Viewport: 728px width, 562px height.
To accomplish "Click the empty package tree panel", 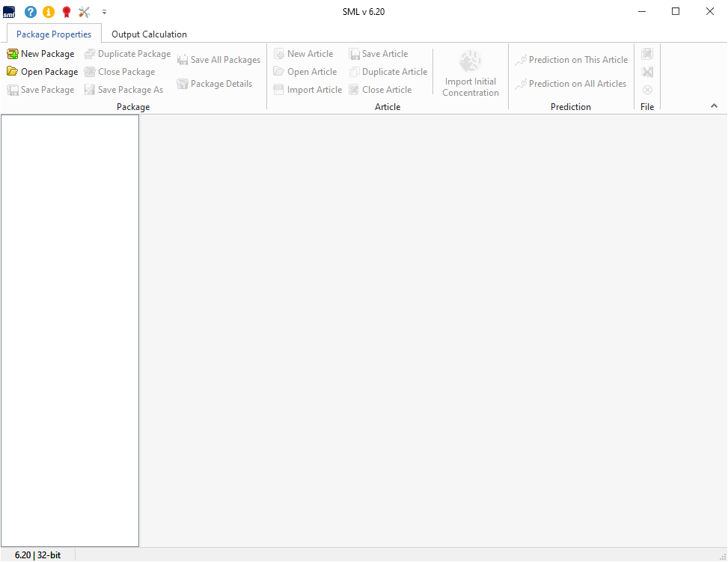I will point(70,329).
